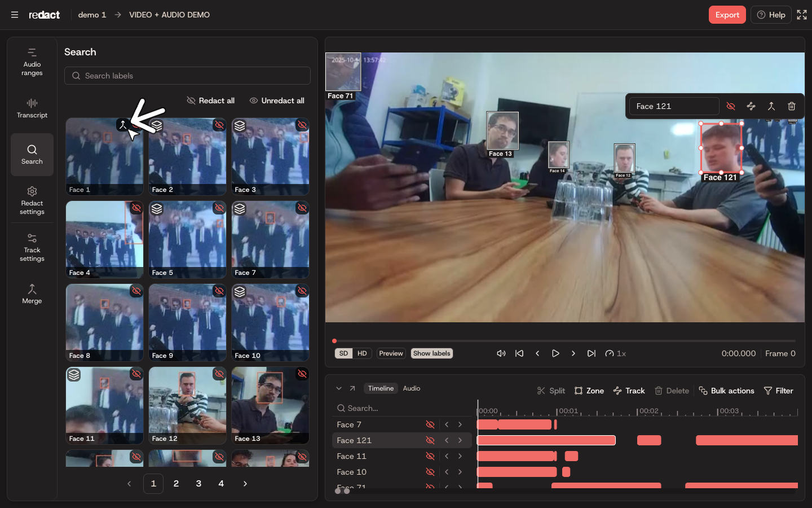
Task: Open the Bulk actions menu
Action: (x=726, y=391)
